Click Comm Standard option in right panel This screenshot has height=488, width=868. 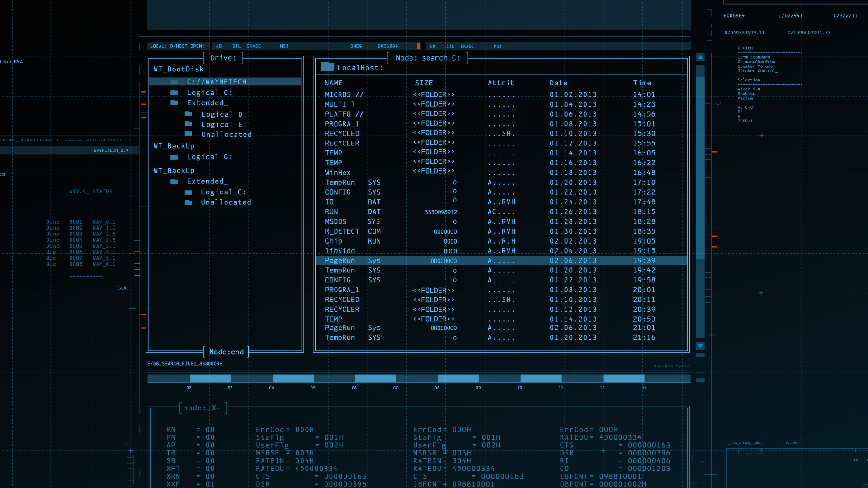click(x=754, y=57)
